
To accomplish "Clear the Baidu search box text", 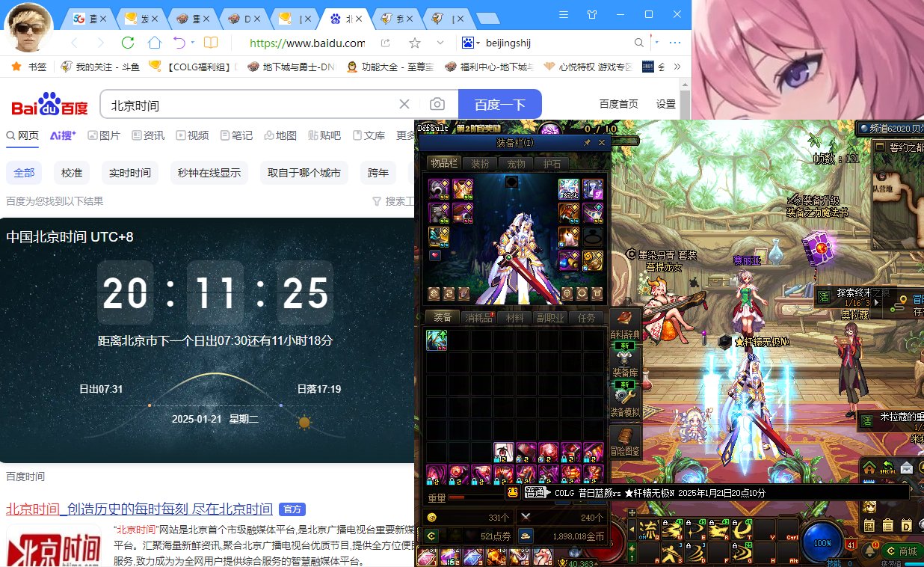I will pos(404,104).
